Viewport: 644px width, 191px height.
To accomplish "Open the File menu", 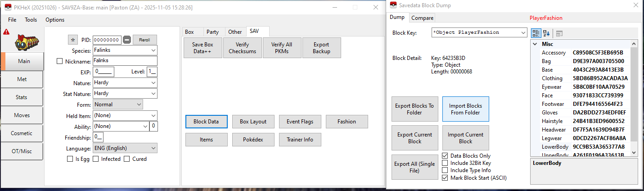I will (x=12, y=20).
